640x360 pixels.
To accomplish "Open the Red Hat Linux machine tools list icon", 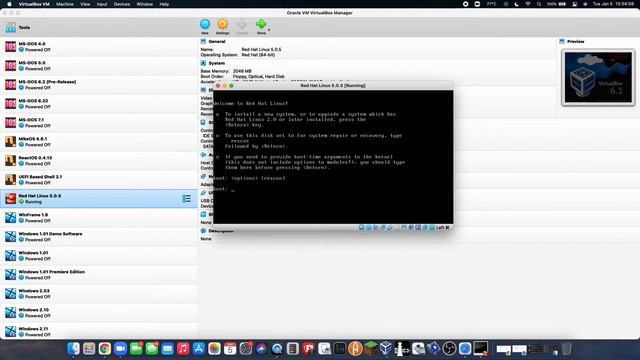I will pyautogui.click(x=187, y=199).
